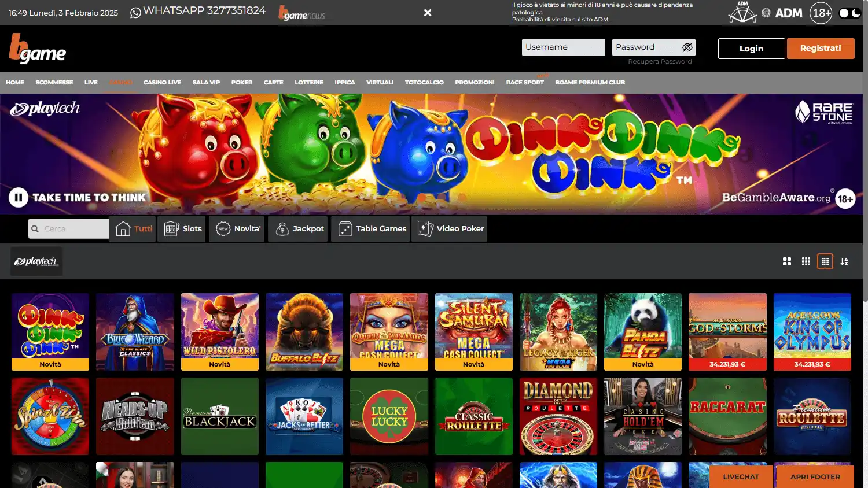Screen dimensions: 868x488
Task: Open CASINO LIVE menu
Action: pyautogui.click(x=162, y=82)
